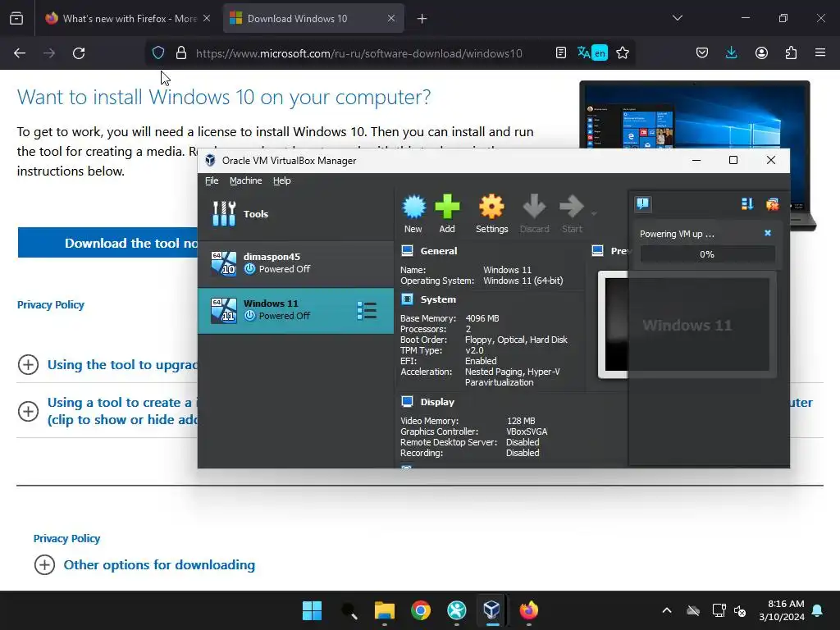Click the Preview section monitor icon
The image size is (840, 630).
pos(597,251)
